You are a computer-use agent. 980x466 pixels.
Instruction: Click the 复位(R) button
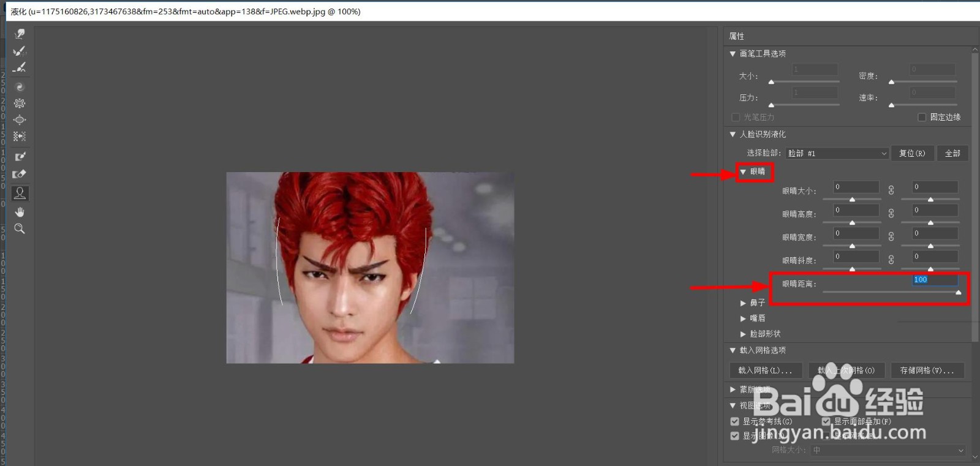pos(912,153)
